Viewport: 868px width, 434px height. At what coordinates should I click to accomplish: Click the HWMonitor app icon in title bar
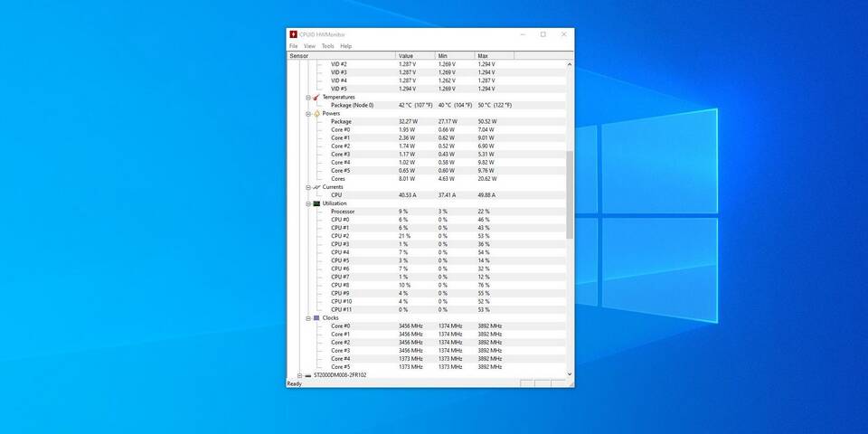point(293,34)
